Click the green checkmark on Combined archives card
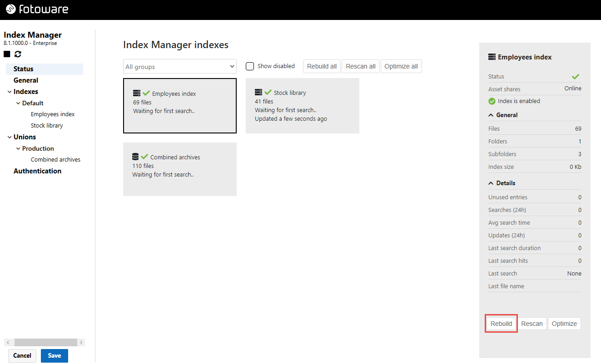 pyautogui.click(x=145, y=157)
